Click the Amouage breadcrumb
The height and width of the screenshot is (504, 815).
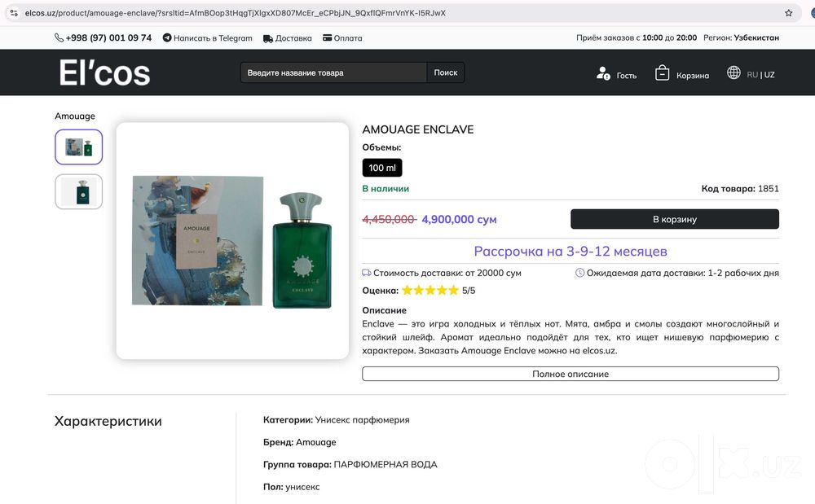coord(75,116)
